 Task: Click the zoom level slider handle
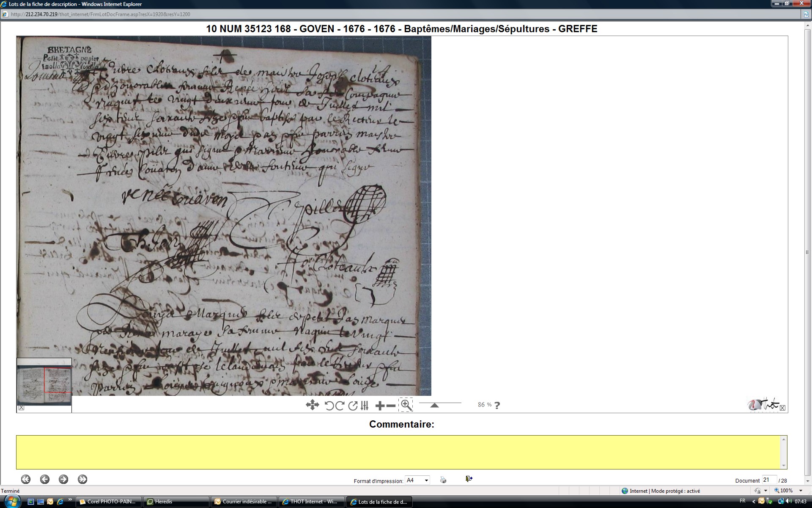point(434,405)
